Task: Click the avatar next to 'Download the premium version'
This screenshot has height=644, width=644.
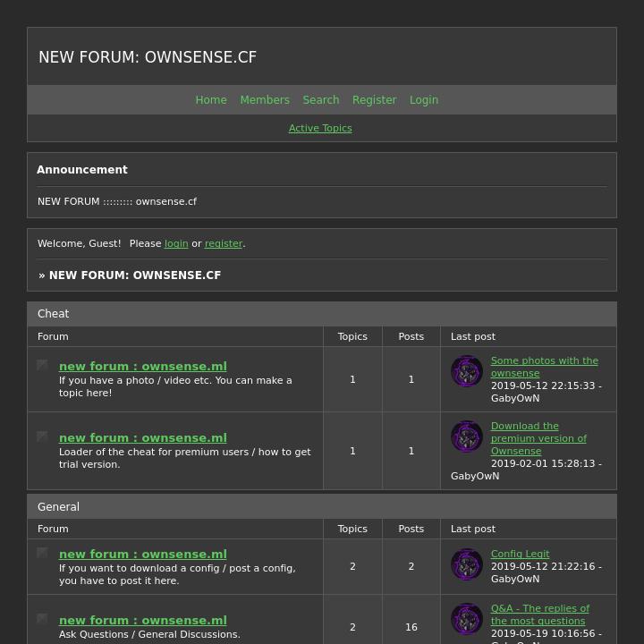Action: (x=466, y=436)
